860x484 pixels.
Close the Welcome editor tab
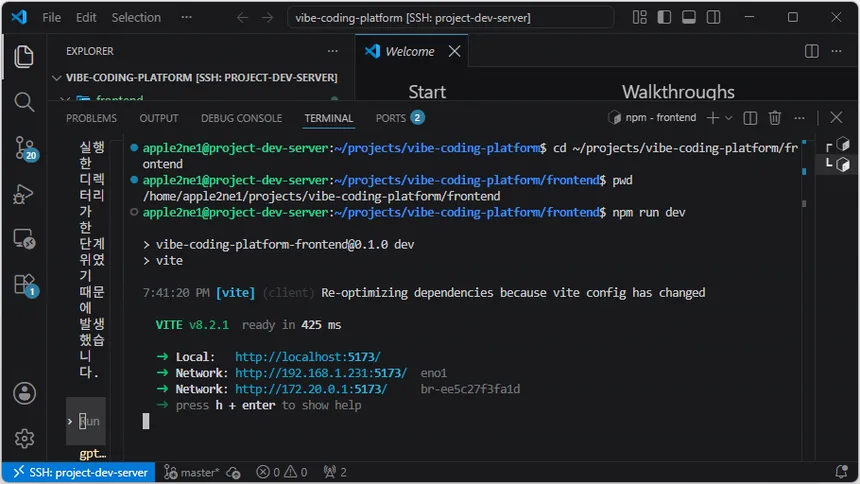click(x=454, y=51)
